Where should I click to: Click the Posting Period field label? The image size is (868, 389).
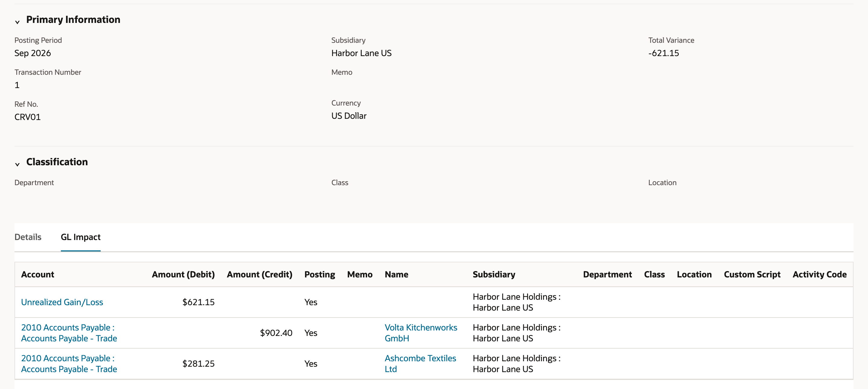[38, 40]
